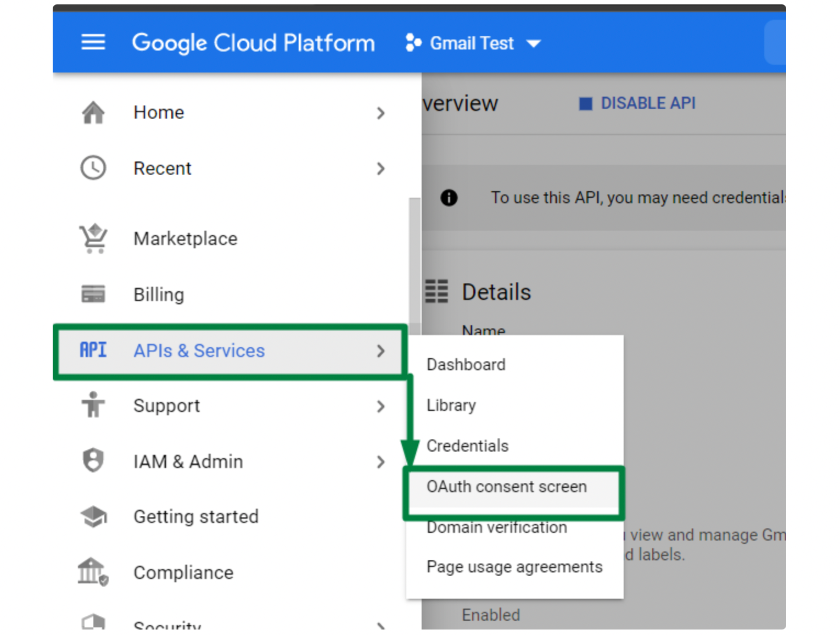Click the Marketplace cart icon
This screenshot has width=840, height=635.
click(93, 238)
